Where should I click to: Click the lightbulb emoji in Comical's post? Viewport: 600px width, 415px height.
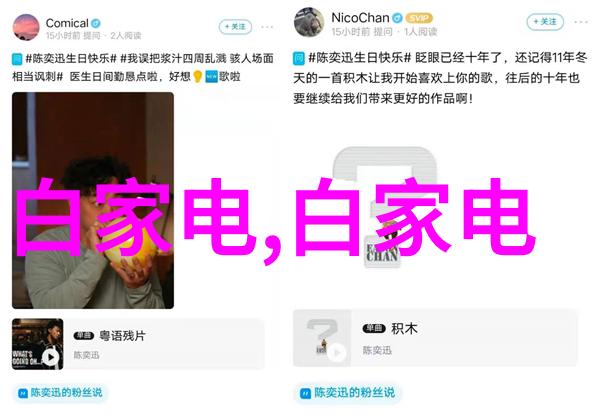[197, 76]
